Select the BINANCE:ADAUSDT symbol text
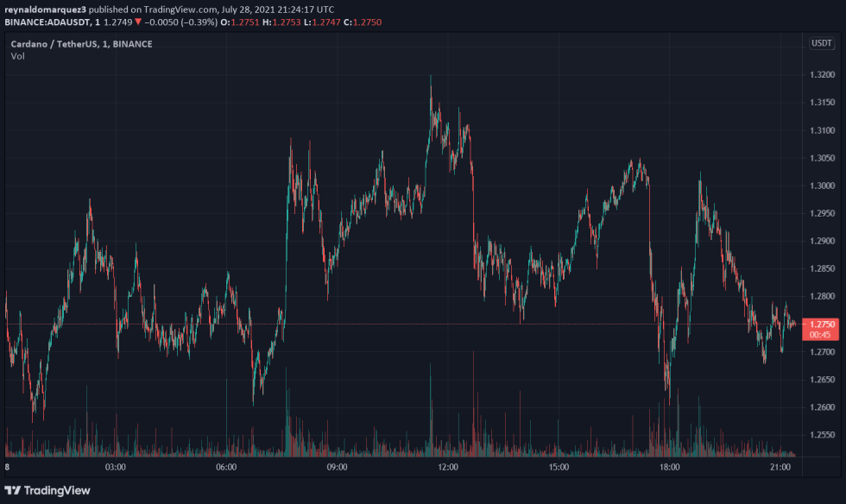The width and height of the screenshot is (846, 504). tap(46, 22)
